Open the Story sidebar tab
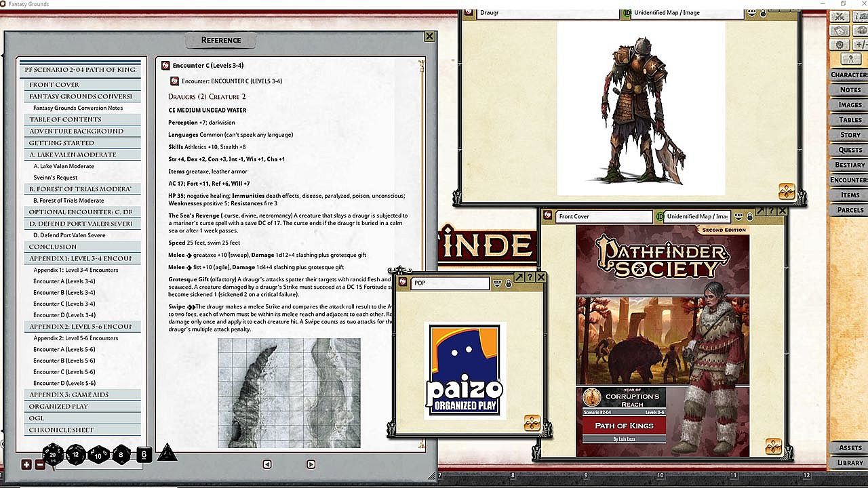 [849, 135]
